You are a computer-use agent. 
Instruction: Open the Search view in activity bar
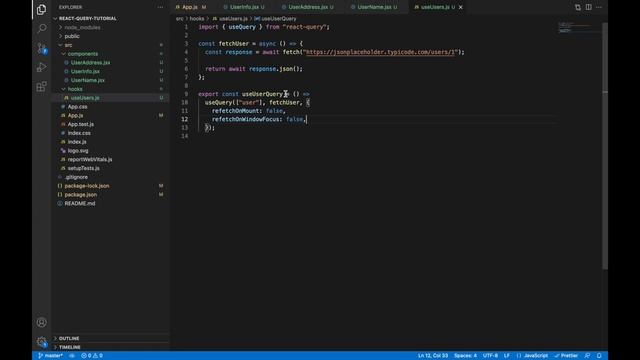tap(41, 28)
